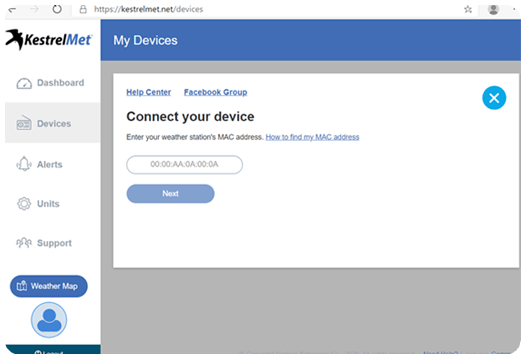Click the browser forward arrow
This screenshot has height=361, width=528.
point(34,9)
